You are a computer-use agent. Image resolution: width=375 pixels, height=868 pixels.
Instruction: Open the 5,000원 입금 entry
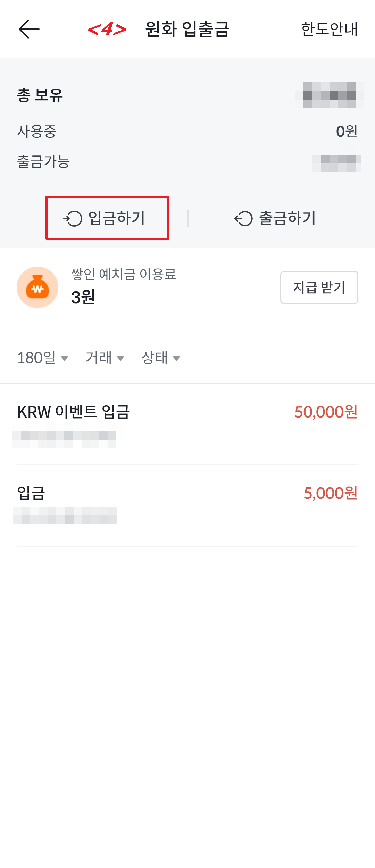187,506
